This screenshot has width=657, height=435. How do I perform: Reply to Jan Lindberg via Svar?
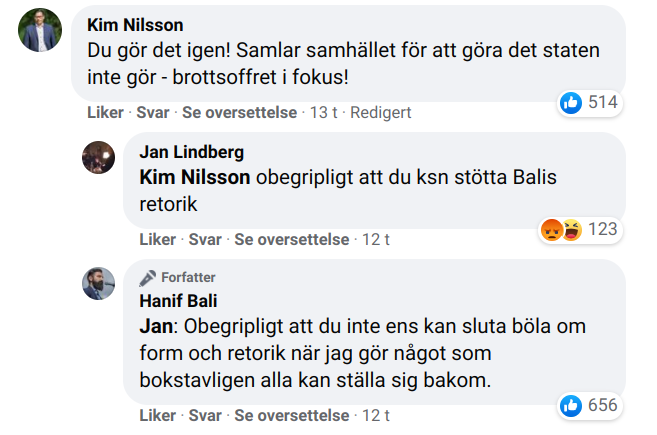coord(206,240)
